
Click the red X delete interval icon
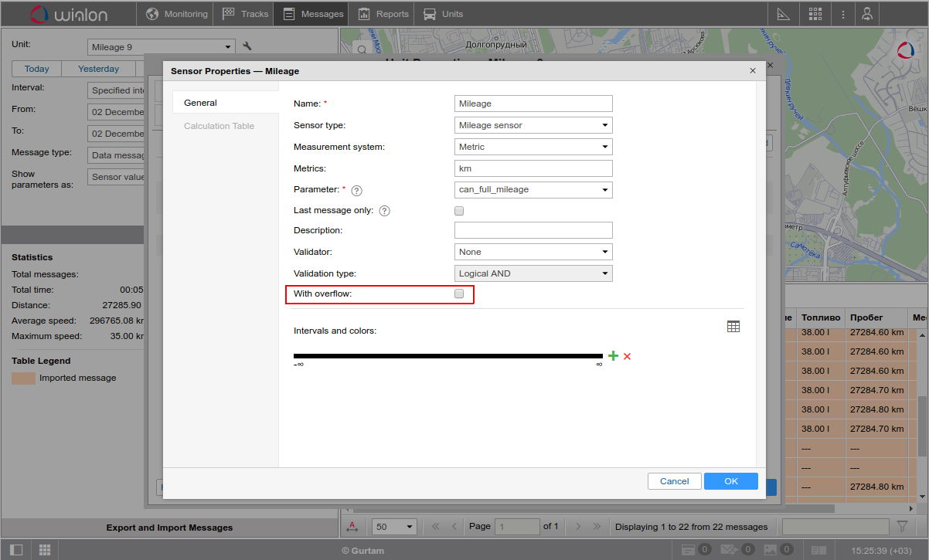tap(627, 356)
